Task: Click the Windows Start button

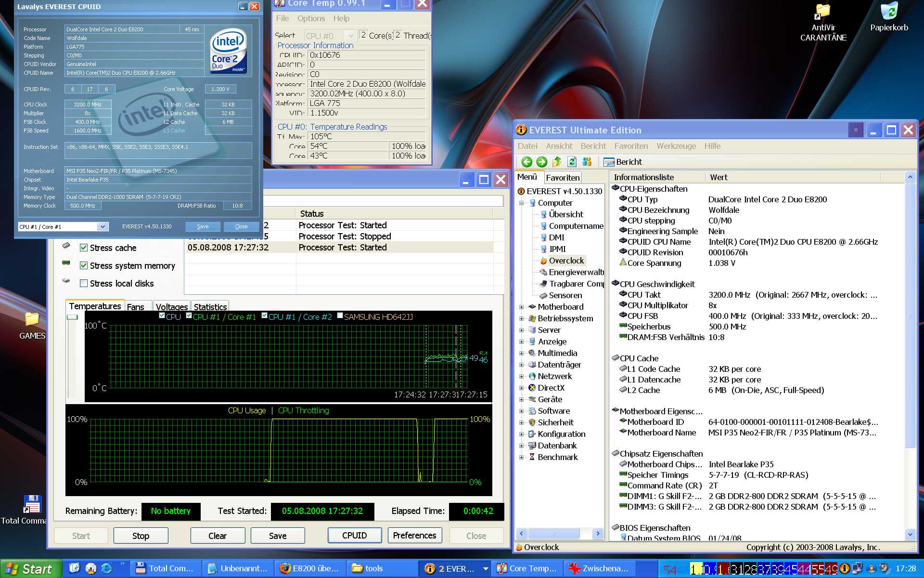Action: (31, 569)
